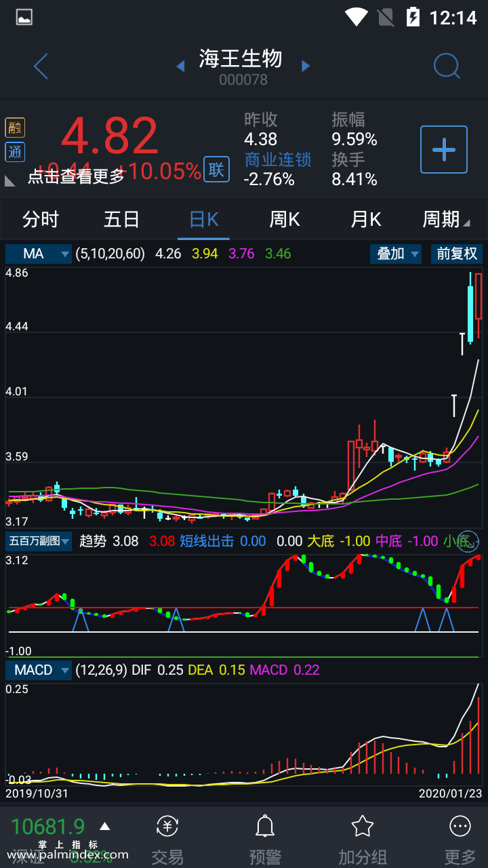
Task: Tap the 振幅 value 9.59%
Action: [354, 140]
